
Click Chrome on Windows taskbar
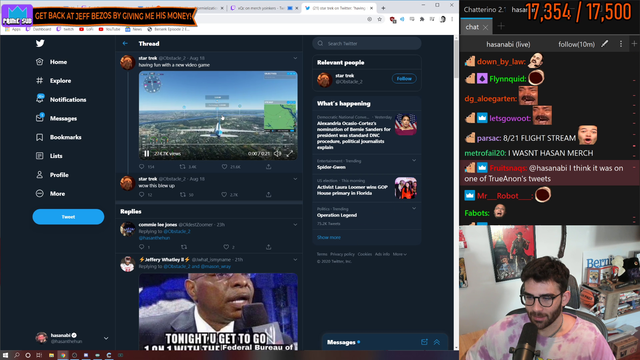pyautogui.click(x=62, y=355)
